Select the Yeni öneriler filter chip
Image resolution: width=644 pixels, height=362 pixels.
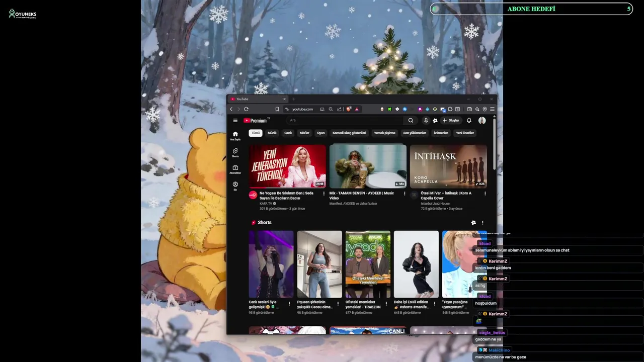click(x=465, y=133)
